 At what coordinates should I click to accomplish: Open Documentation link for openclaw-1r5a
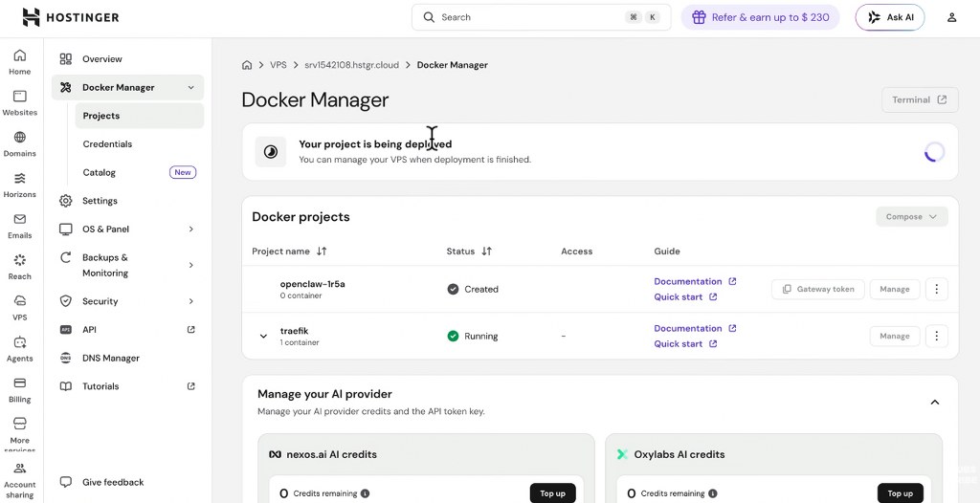point(695,282)
